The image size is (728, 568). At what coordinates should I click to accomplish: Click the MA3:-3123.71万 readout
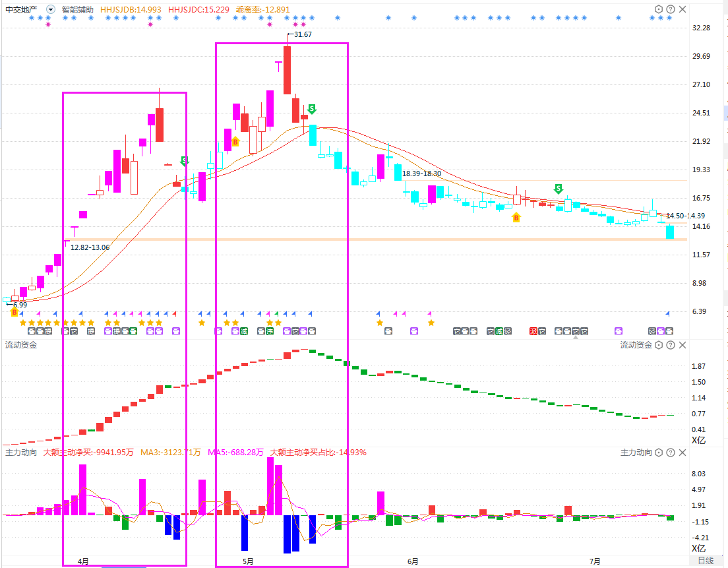tap(171, 453)
